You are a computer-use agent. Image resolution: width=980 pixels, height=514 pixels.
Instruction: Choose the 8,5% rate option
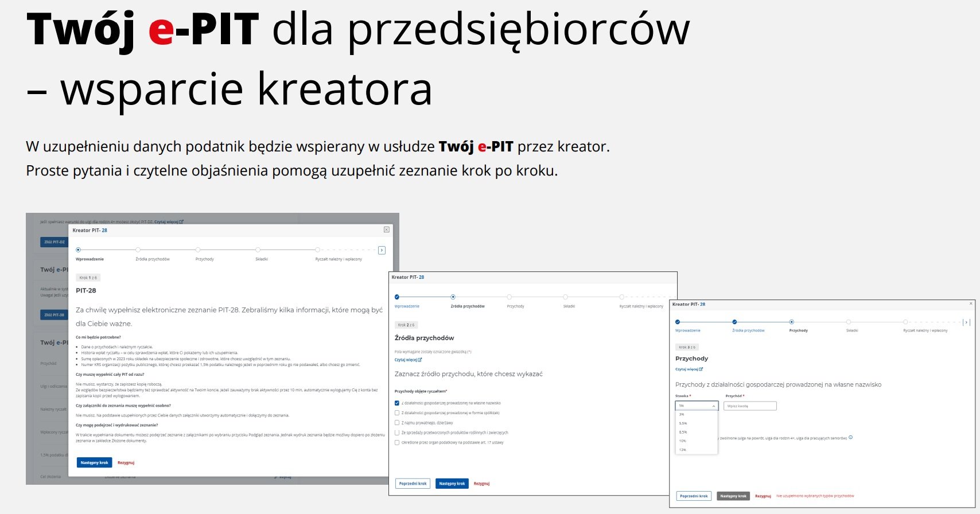(x=697, y=432)
